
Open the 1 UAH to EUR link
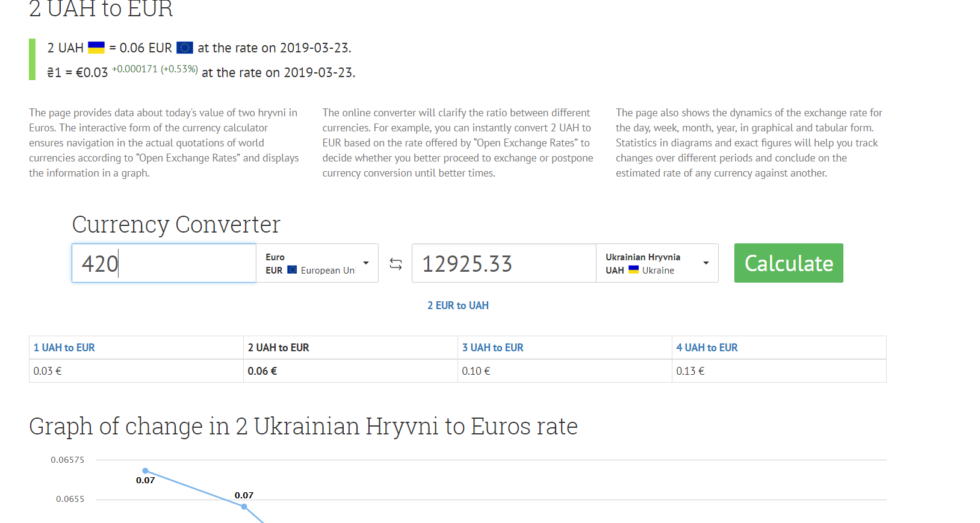tap(64, 348)
